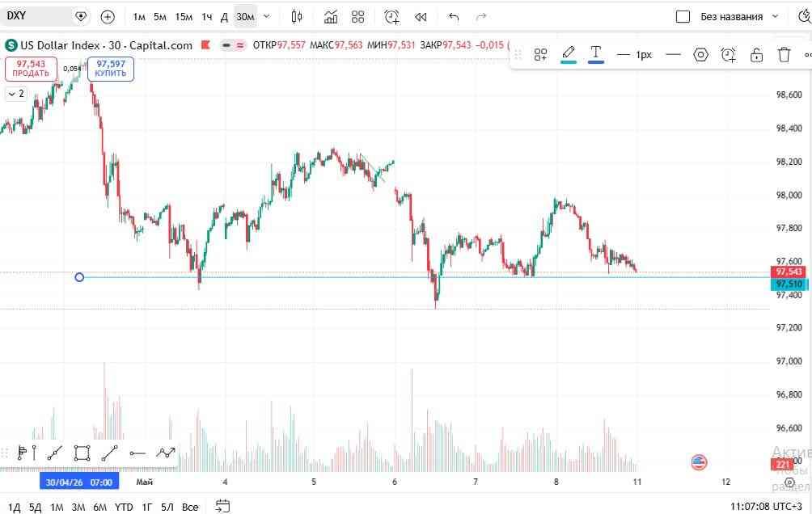This screenshot has height=514, width=812.
Task: Toggle the lock on the selected drawing
Action: click(x=756, y=54)
